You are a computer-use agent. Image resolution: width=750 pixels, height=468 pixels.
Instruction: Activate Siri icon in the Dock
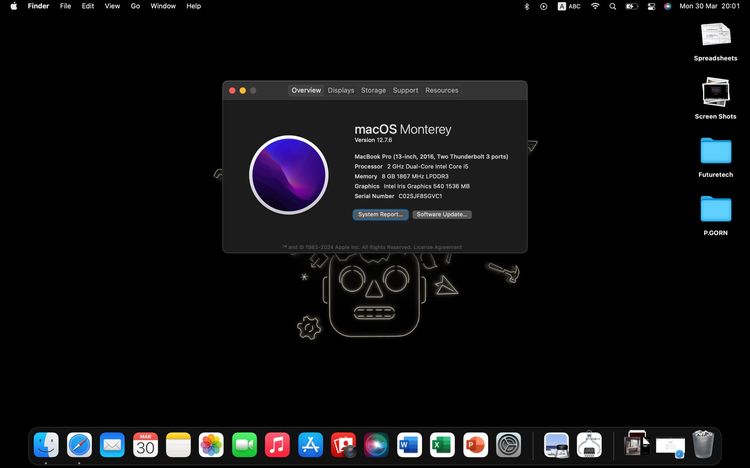click(x=376, y=445)
